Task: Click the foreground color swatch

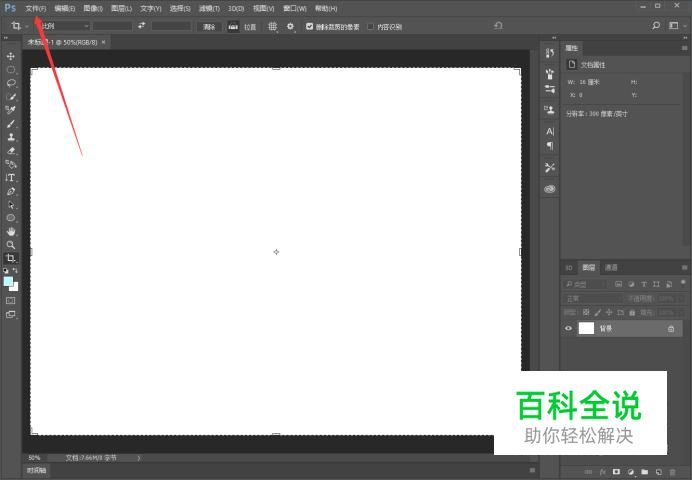Action: tap(9, 281)
